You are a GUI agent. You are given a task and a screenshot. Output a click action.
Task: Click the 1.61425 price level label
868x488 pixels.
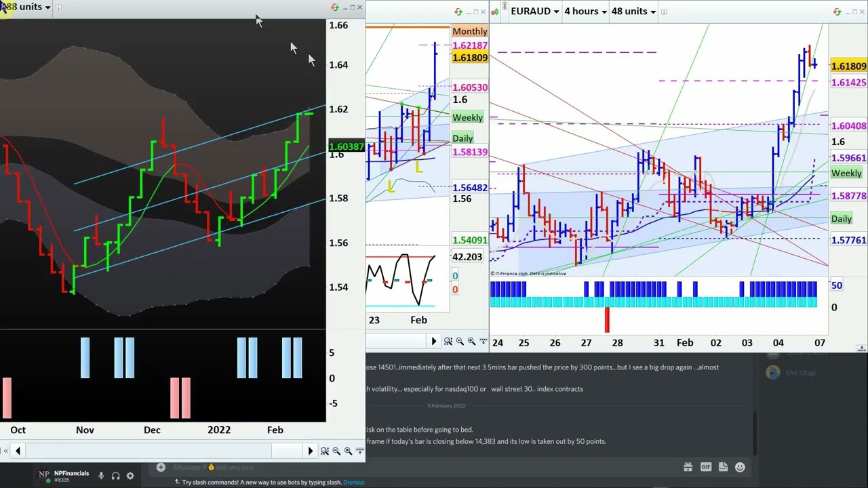pos(848,83)
